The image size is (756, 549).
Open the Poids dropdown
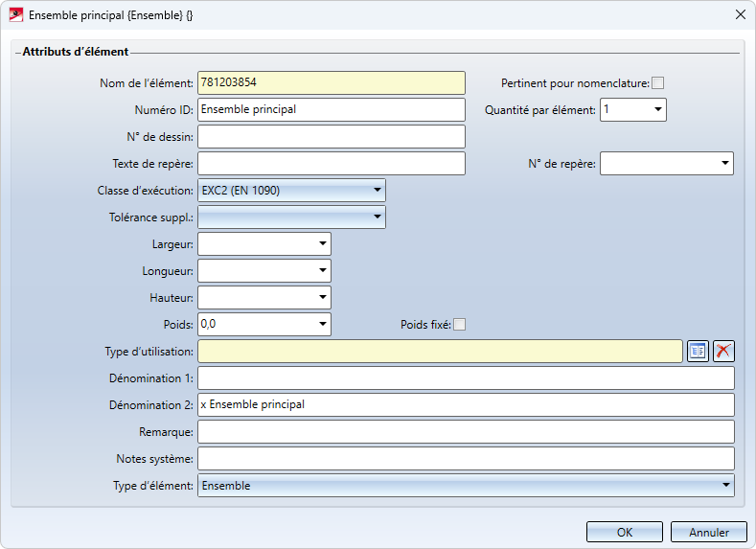point(323,324)
